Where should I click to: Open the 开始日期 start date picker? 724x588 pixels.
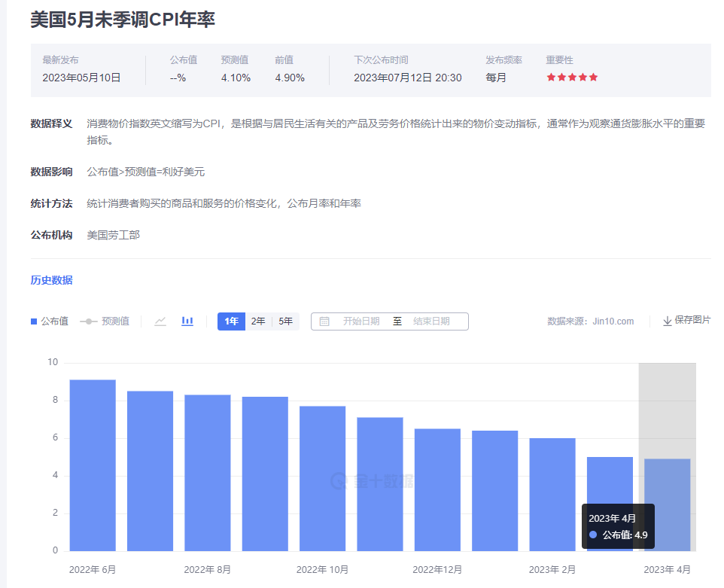[361, 321]
